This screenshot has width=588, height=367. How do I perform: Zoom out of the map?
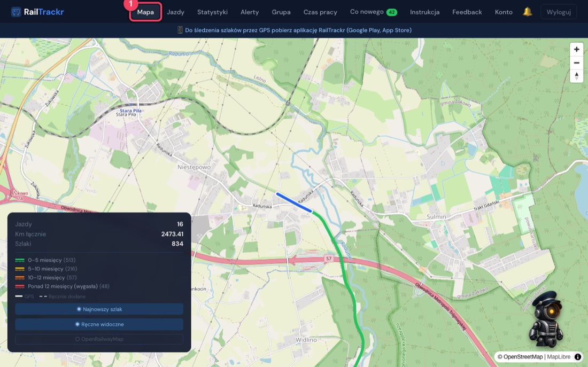(576, 63)
